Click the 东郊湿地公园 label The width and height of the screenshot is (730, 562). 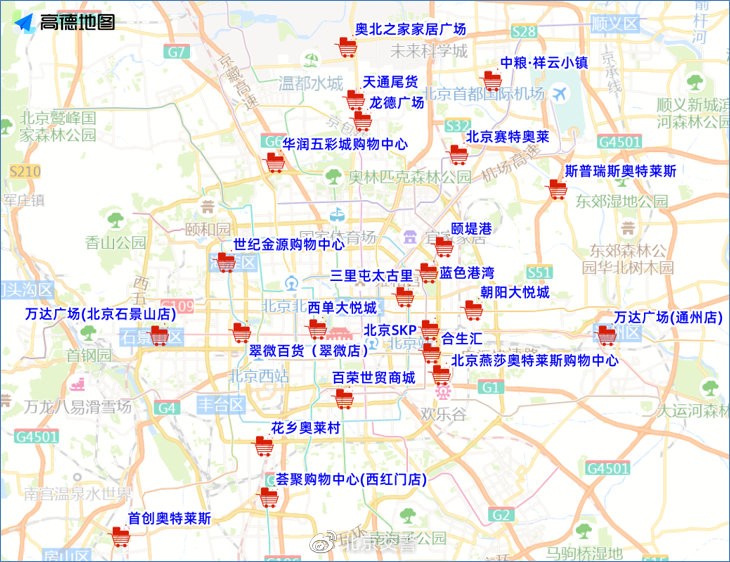(x=622, y=201)
